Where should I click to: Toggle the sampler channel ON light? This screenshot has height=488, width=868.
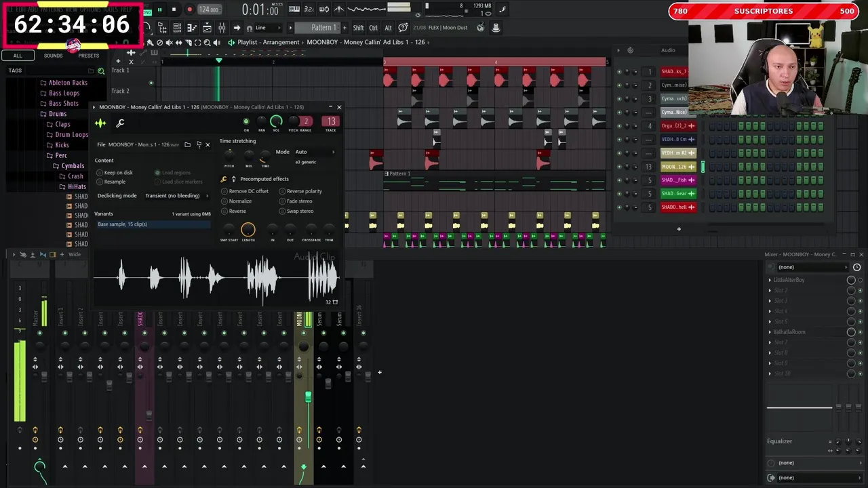246,121
